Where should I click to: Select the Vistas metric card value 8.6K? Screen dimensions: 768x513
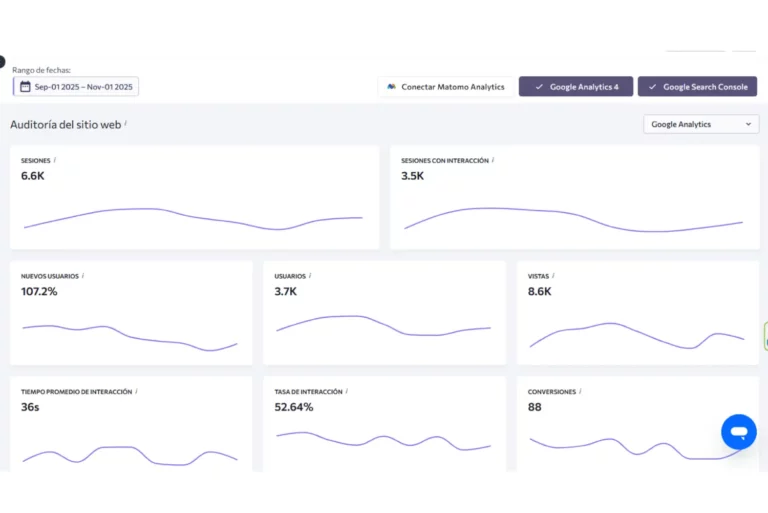pos(540,291)
